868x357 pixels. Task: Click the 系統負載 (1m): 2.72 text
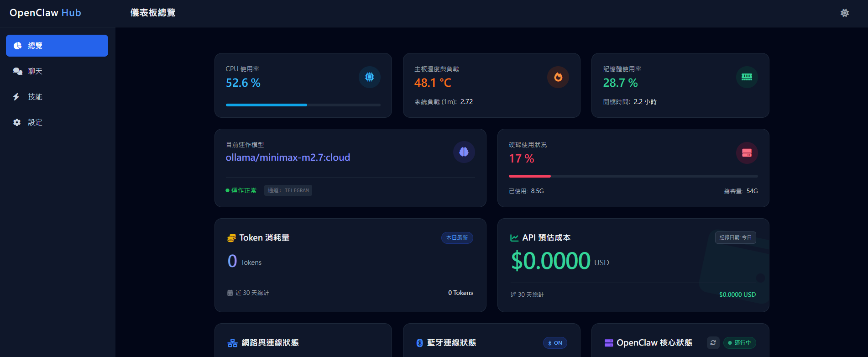tap(444, 102)
